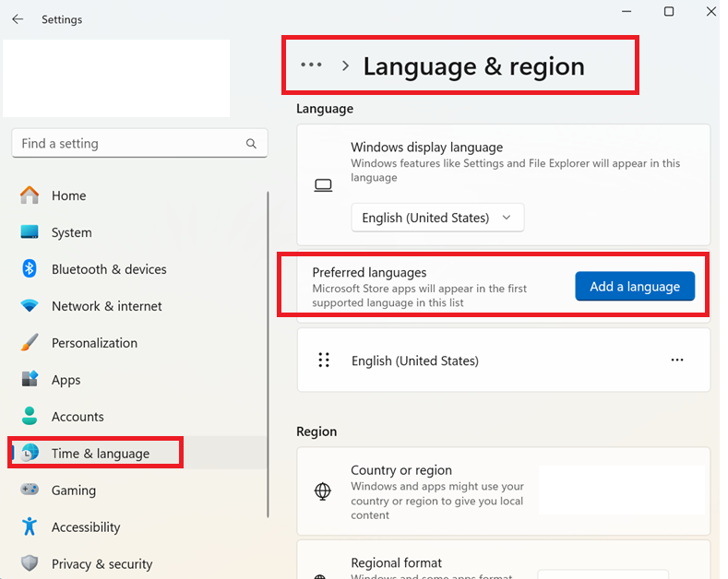Open more options for English (United States) language
This screenshot has width=728, height=579.
coord(677,360)
